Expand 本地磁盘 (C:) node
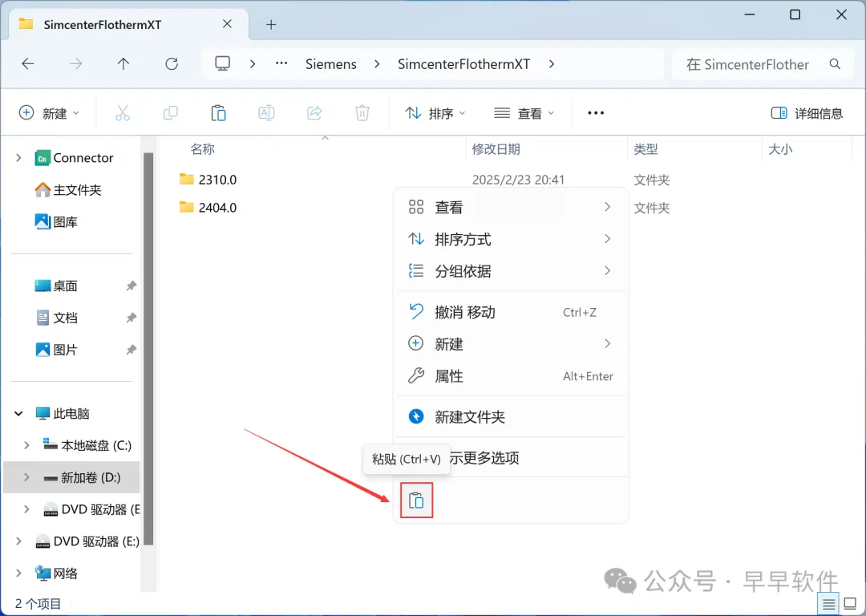 (x=26, y=445)
